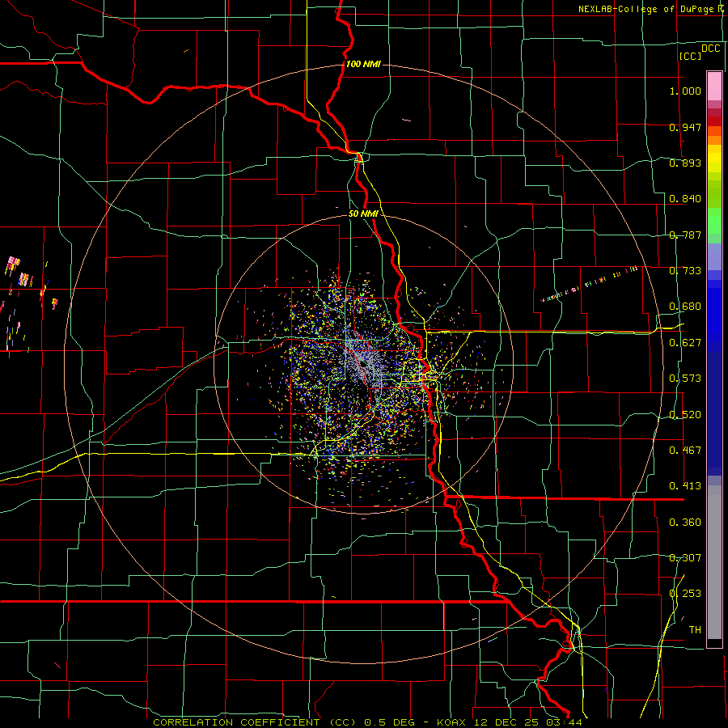The width and height of the screenshot is (728, 728).
Task: Click the 0.947 color scale value
Action: pyautogui.click(x=685, y=127)
